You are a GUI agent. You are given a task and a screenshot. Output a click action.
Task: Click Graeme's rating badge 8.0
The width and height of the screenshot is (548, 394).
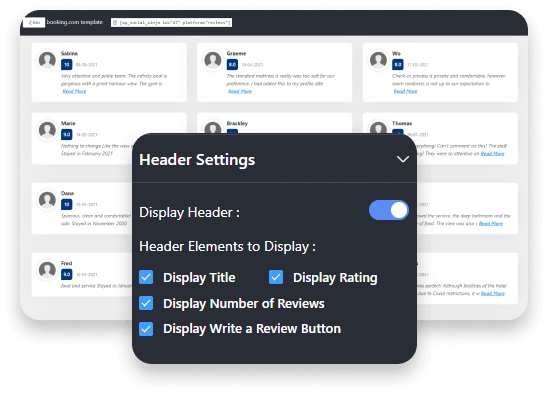pos(232,65)
